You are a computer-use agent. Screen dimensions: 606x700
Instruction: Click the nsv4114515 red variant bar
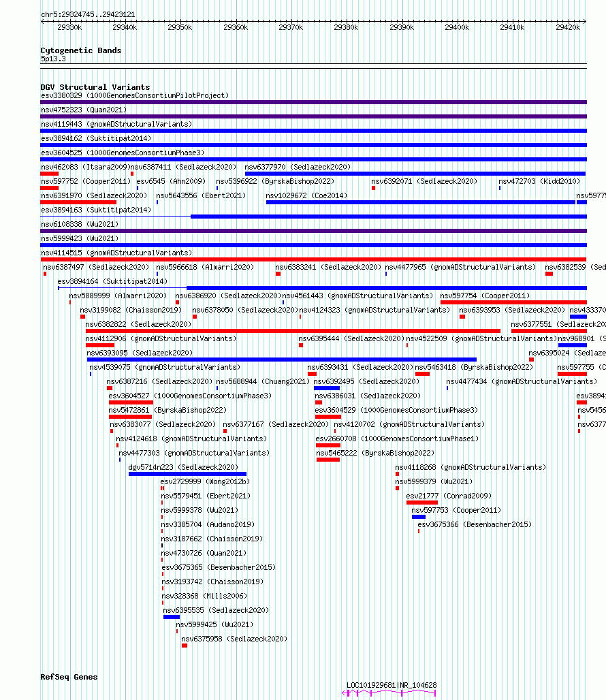point(313,259)
